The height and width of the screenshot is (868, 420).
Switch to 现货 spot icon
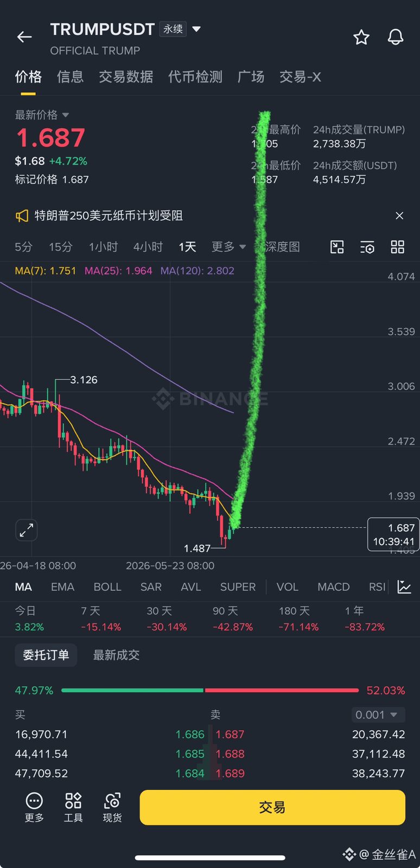112,807
